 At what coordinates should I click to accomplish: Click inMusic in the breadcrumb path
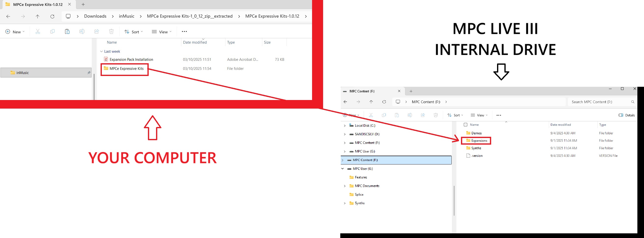point(127,16)
